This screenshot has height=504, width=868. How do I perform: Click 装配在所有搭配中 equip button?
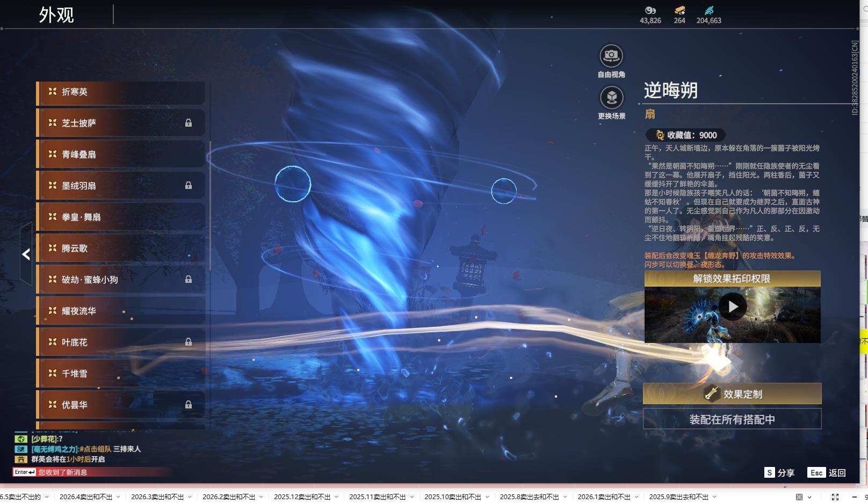pyautogui.click(x=732, y=419)
